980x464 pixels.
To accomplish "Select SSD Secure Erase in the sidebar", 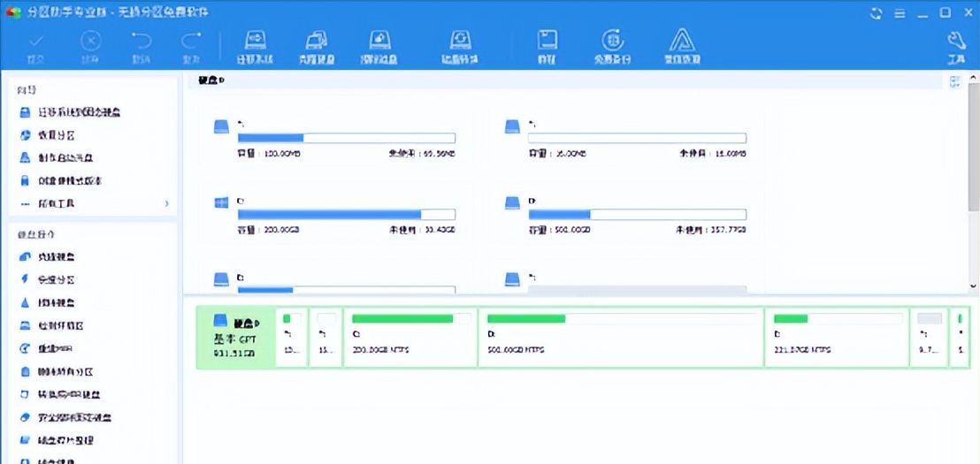I will 65,417.
